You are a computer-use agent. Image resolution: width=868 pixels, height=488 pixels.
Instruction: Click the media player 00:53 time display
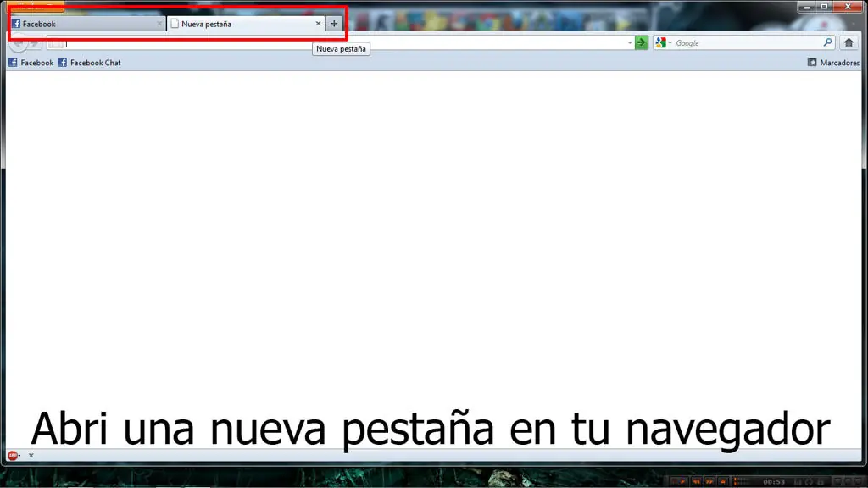click(774, 482)
